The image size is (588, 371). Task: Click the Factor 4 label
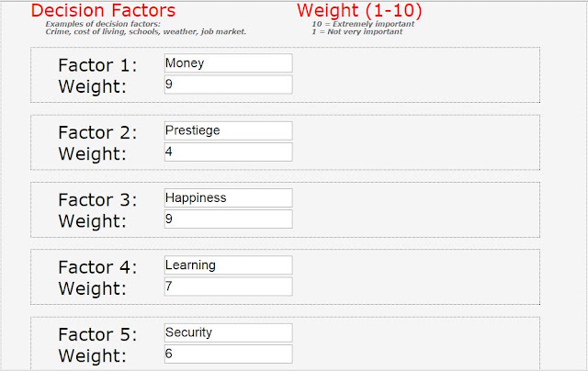pyautogui.click(x=97, y=267)
